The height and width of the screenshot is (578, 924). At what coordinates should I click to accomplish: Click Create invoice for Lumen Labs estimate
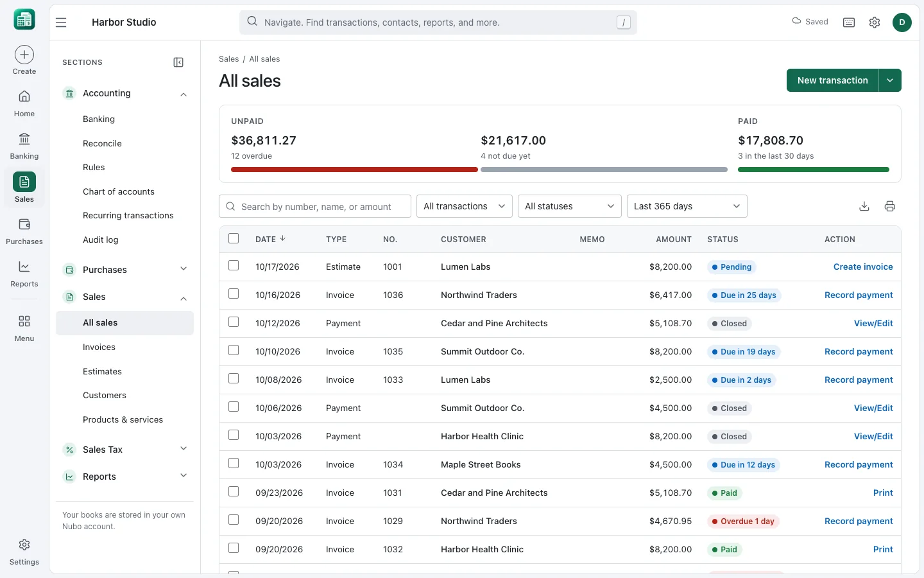click(x=863, y=267)
